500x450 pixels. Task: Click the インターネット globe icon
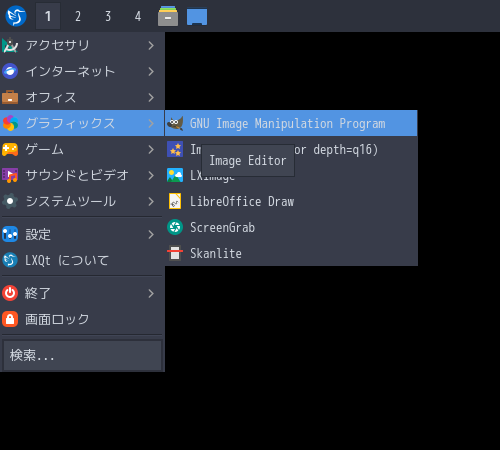[10, 71]
